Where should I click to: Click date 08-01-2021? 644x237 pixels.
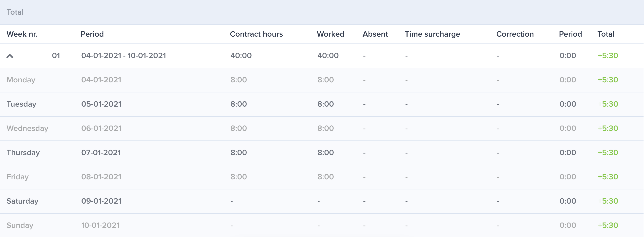tap(101, 177)
